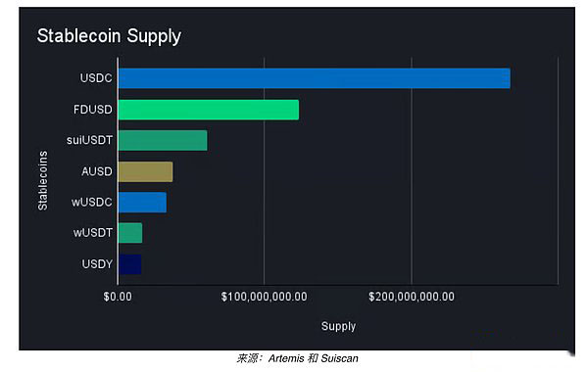Click the FDUSD bright green bar
This screenshot has height=372, width=588.
(208, 110)
